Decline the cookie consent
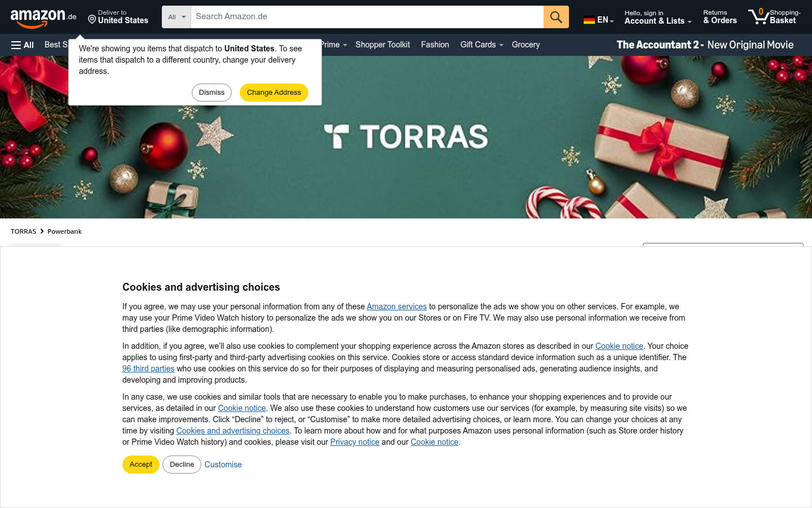 (182, 465)
